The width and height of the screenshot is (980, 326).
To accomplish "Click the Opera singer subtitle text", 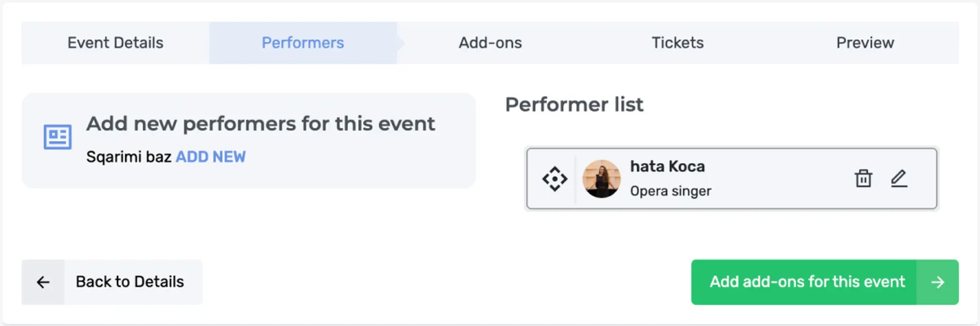I will (x=670, y=191).
